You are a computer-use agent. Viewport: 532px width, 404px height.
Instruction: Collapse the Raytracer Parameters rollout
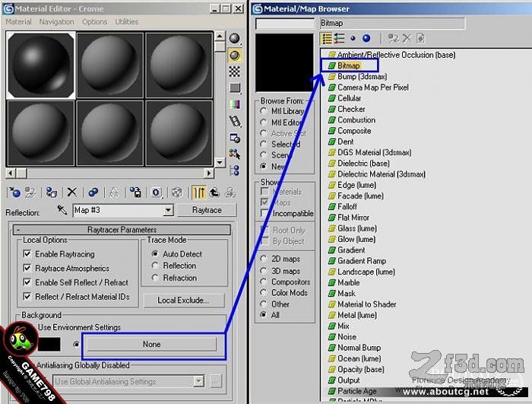point(122,230)
